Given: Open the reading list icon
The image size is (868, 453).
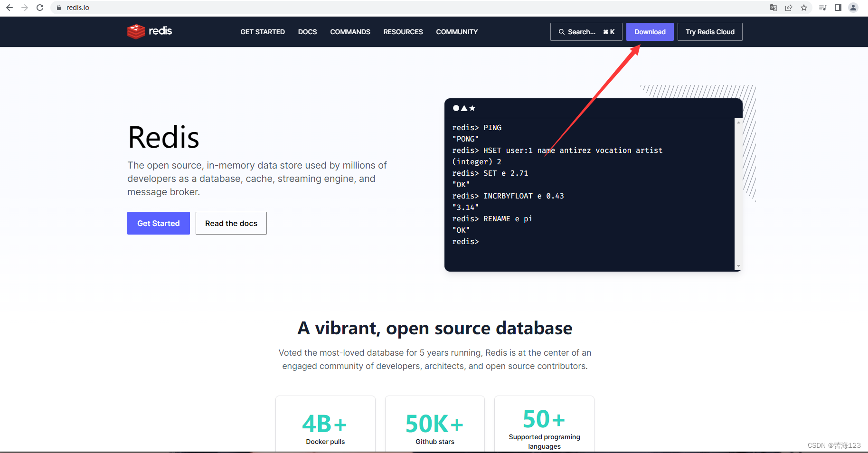Looking at the screenshot, I should [823, 8].
